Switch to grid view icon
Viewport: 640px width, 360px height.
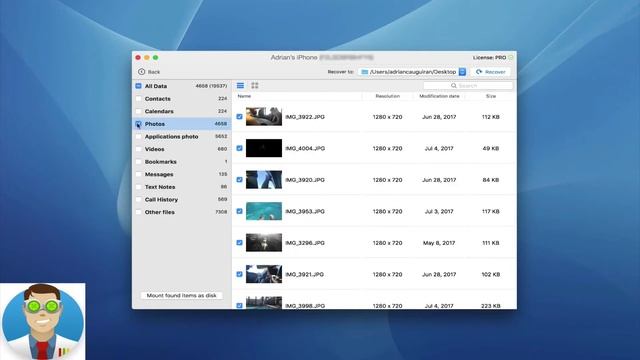click(255, 85)
